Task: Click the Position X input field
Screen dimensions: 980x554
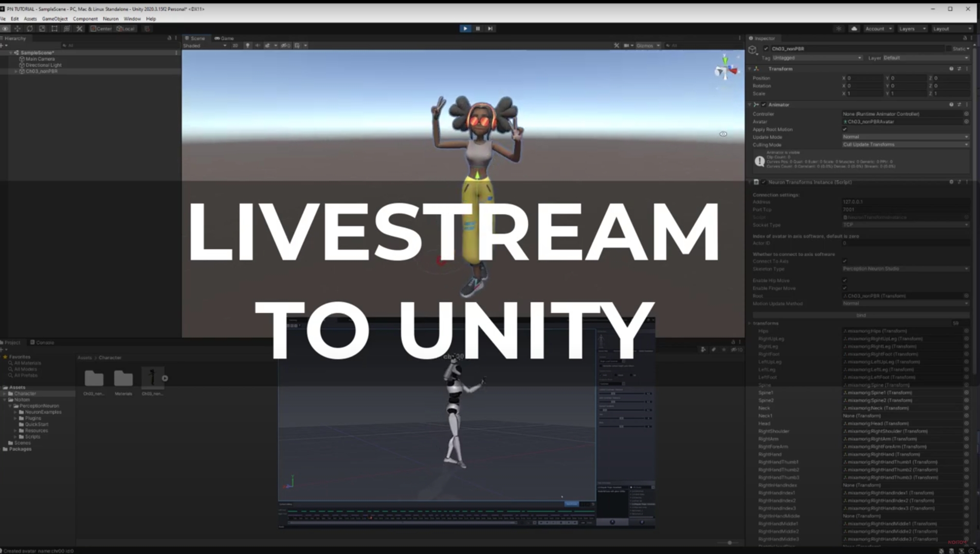Action: click(864, 78)
